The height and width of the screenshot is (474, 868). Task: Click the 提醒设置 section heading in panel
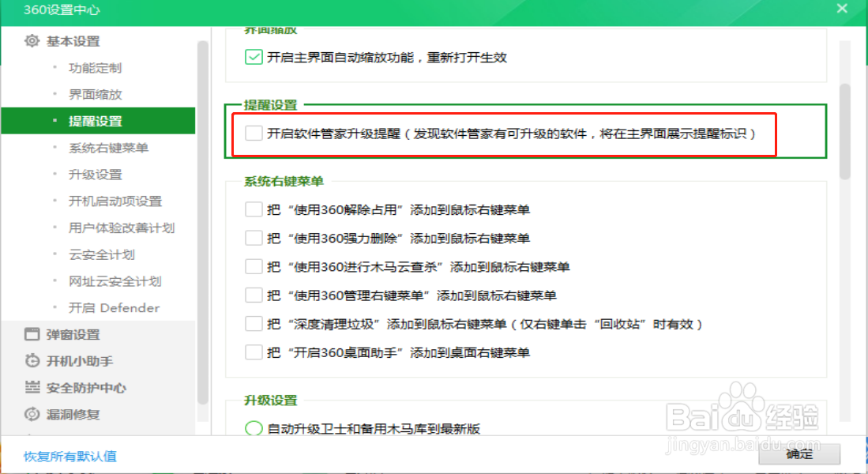[x=271, y=104]
